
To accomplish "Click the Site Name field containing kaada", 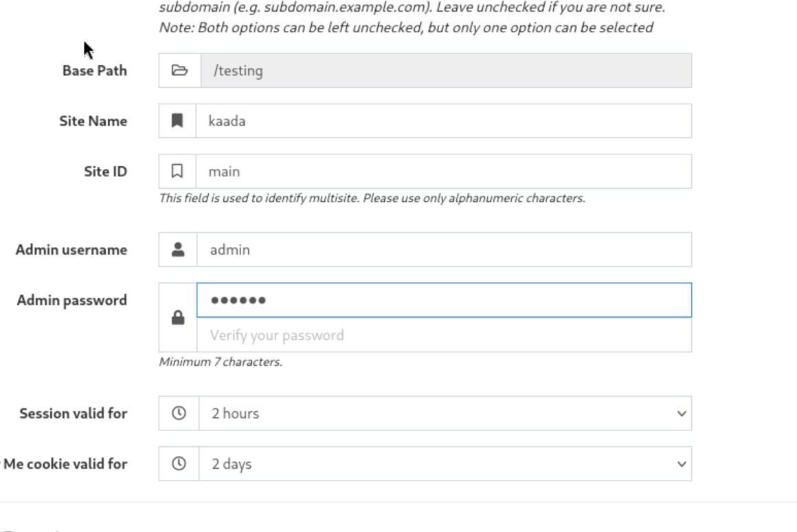I will (443, 121).
